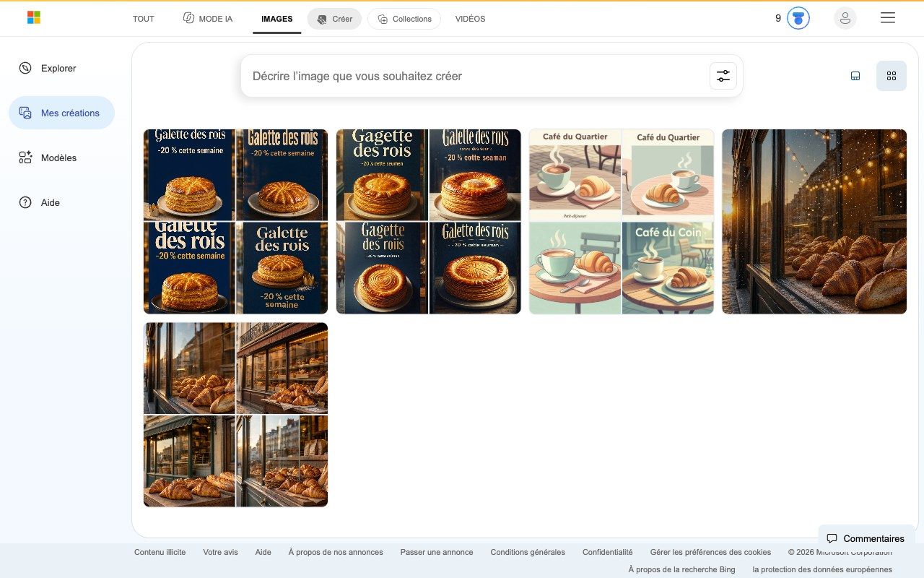Click Passer une annonce link

click(x=437, y=552)
